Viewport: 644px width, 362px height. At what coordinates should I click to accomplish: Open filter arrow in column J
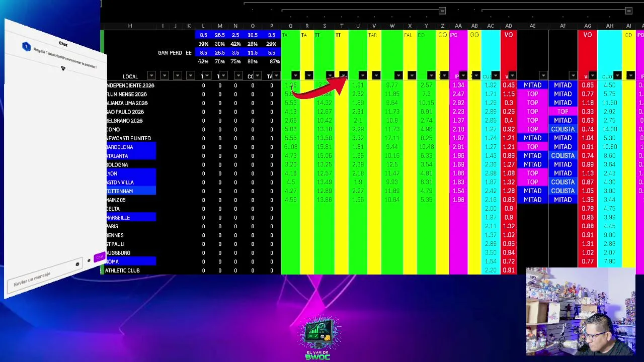pos(177,76)
